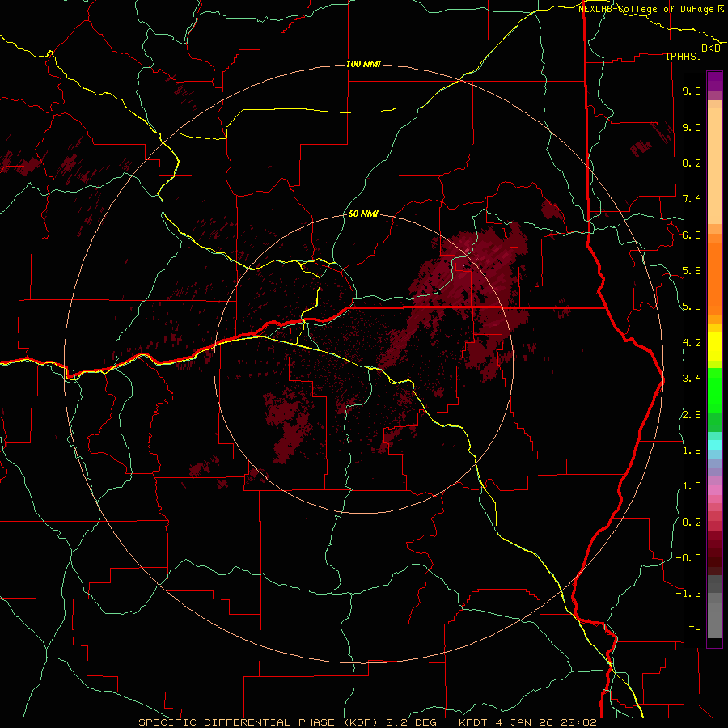Click the DKD unit label
The height and width of the screenshot is (728, 728).
tap(710, 49)
